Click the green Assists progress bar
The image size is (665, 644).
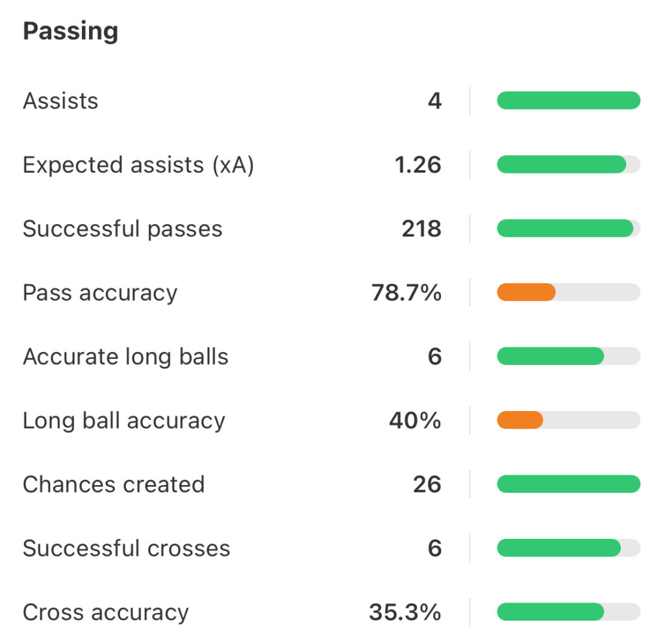(568, 101)
